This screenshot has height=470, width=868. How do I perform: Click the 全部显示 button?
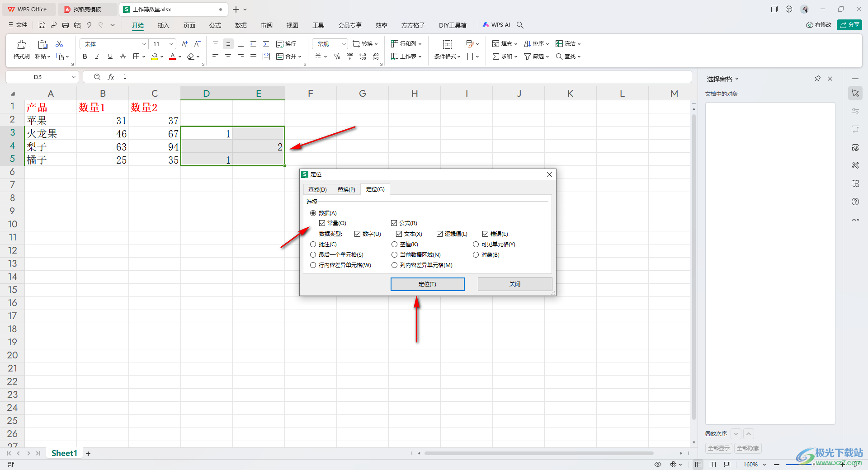(x=719, y=448)
